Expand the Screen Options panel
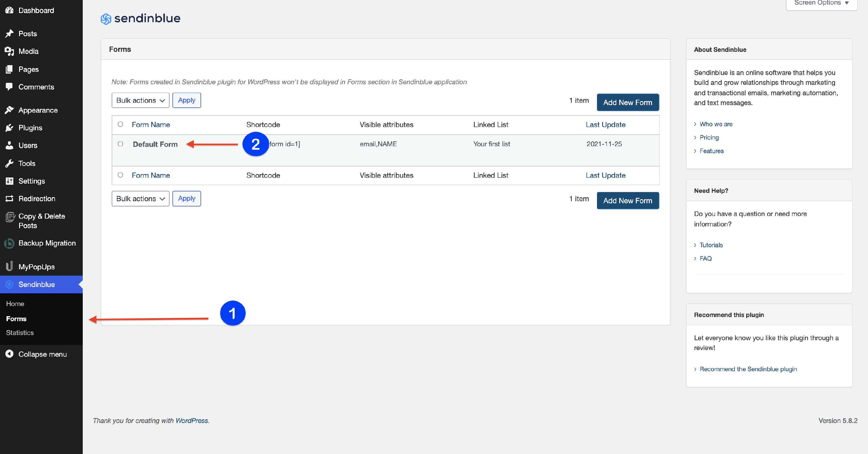The width and height of the screenshot is (868, 454). (x=821, y=3)
